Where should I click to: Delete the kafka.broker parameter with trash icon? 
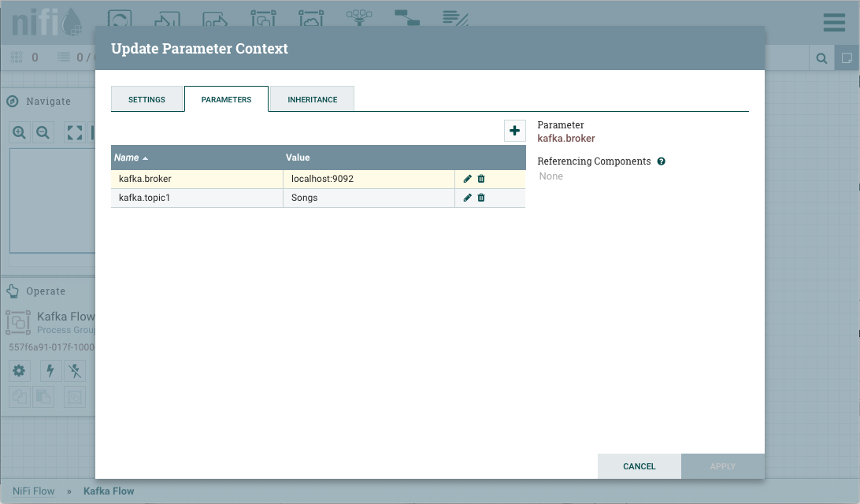(481, 179)
